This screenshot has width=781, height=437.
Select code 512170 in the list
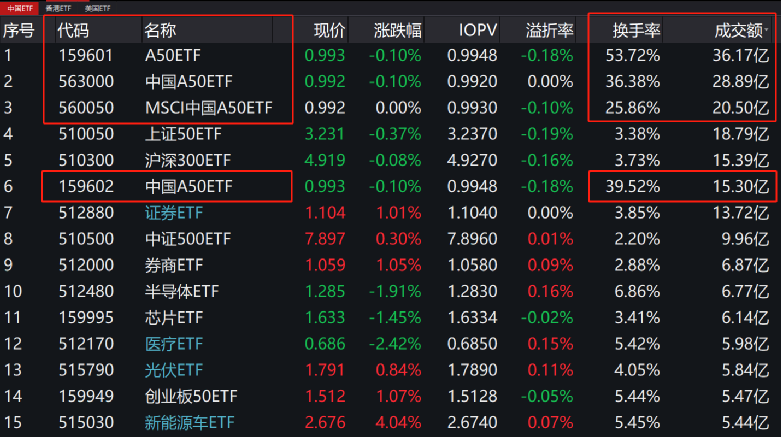coord(86,344)
